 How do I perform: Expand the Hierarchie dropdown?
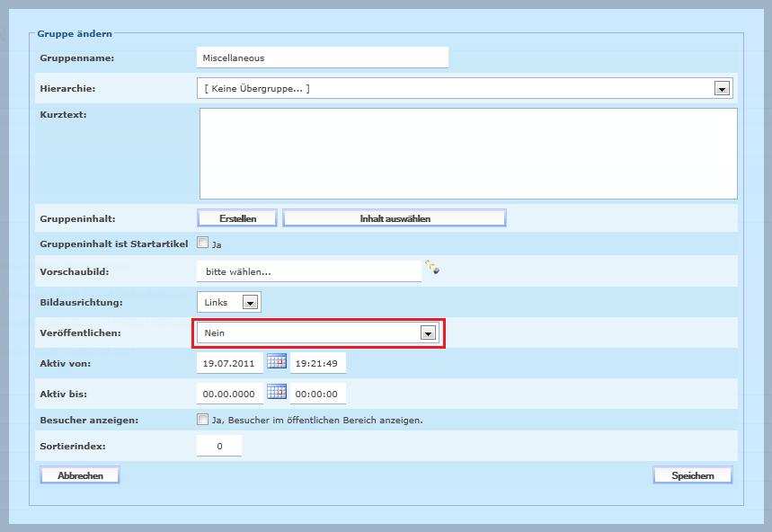tap(721, 88)
